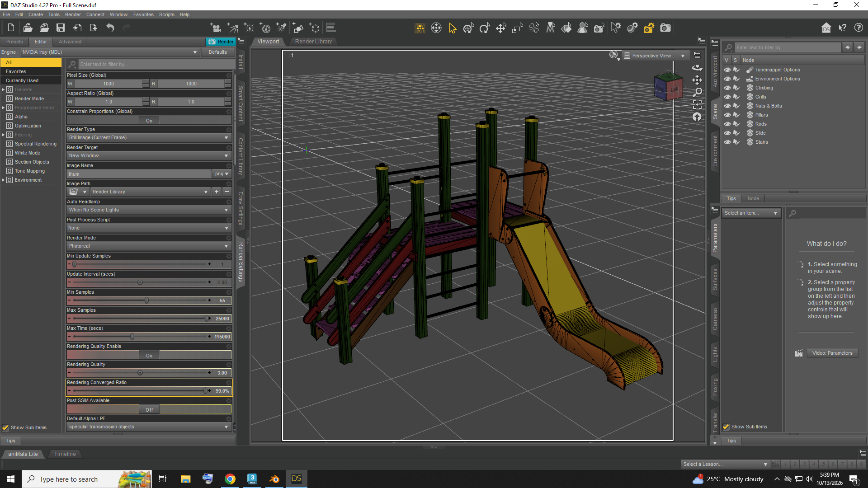Create a new camera via toolbar icon
This screenshot has height=488, width=868.
point(216,28)
